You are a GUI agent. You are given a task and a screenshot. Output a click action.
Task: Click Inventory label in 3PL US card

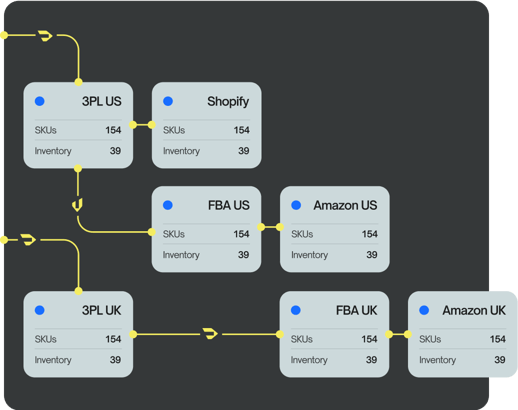click(x=53, y=151)
